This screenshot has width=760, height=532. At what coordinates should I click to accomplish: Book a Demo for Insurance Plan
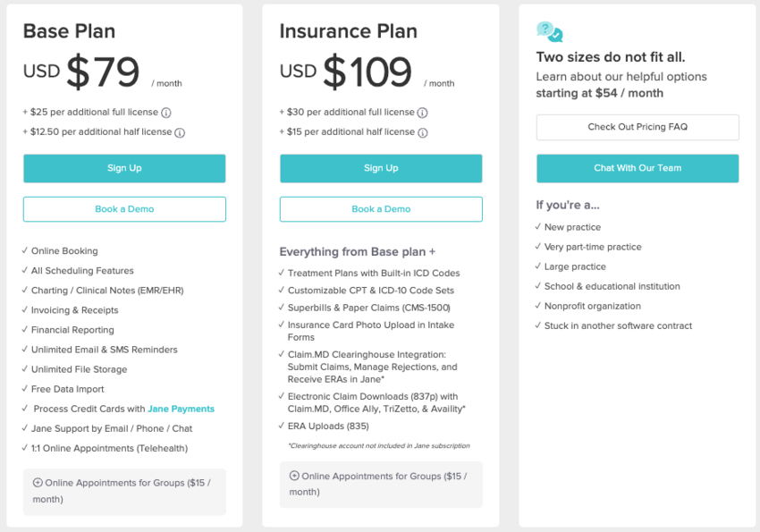381,209
